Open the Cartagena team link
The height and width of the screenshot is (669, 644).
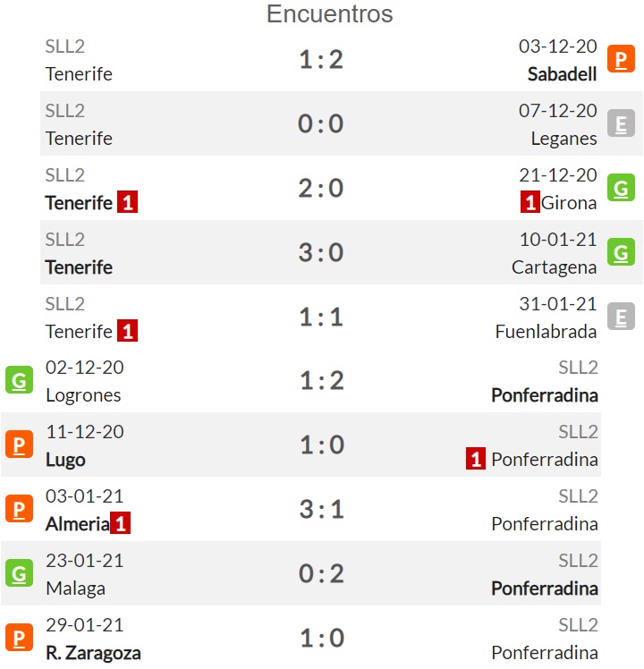[554, 267]
